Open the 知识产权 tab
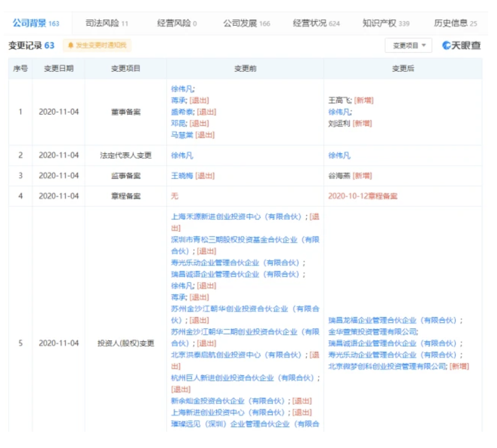 tap(386, 23)
